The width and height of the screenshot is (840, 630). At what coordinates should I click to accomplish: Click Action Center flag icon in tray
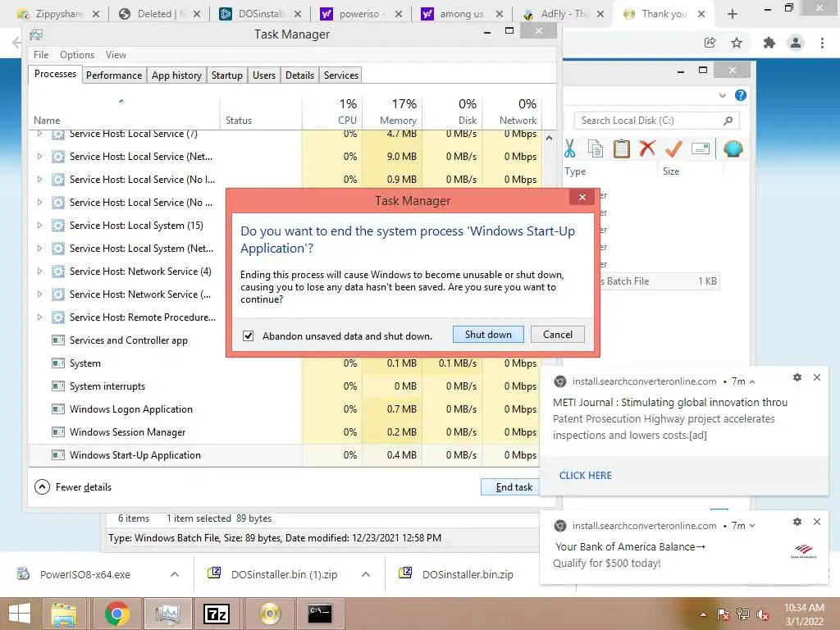[x=723, y=614]
